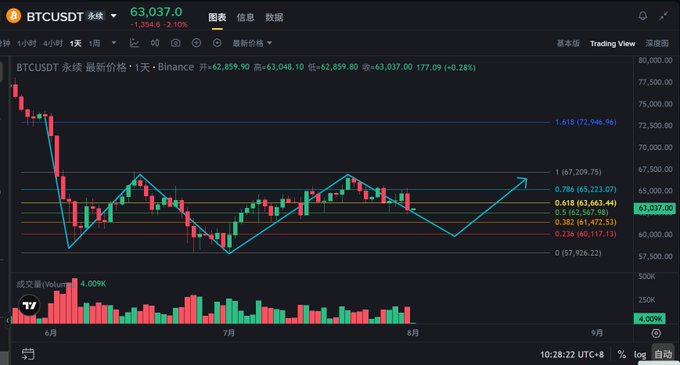
Task: Switch to 基本版 chart mode
Action: click(568, 43)
